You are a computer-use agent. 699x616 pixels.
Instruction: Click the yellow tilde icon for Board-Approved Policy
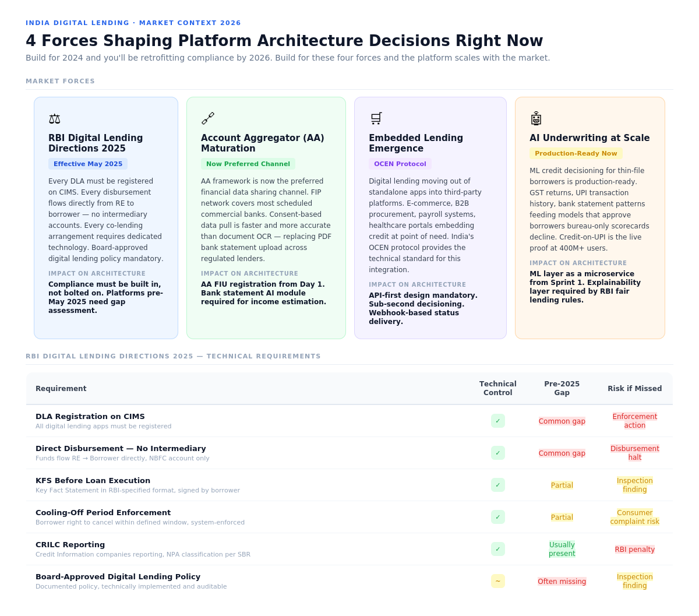[498, 581]
